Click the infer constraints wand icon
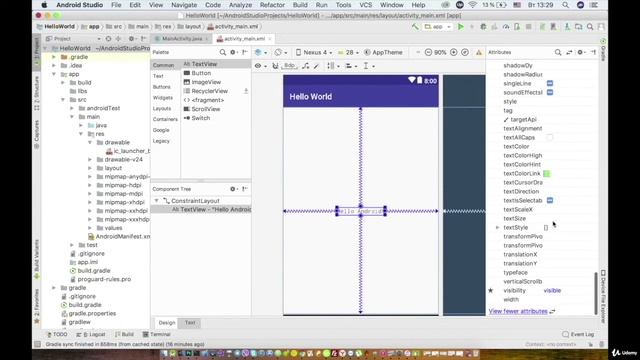 point(316,66)
